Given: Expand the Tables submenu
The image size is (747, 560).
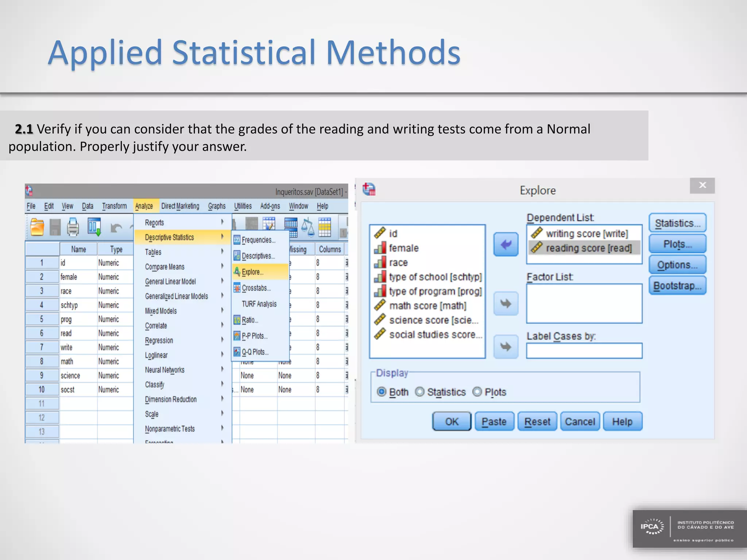Looking at the screenshot, I should click(182, 252).
